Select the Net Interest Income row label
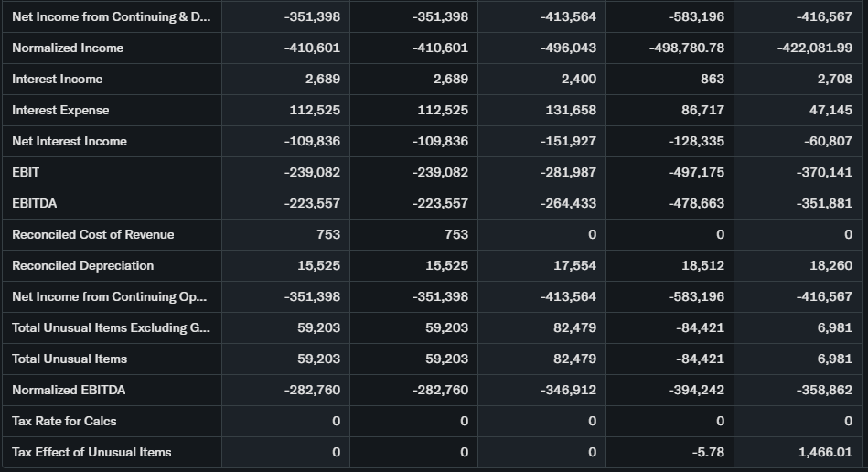 (x=70, y=141)
